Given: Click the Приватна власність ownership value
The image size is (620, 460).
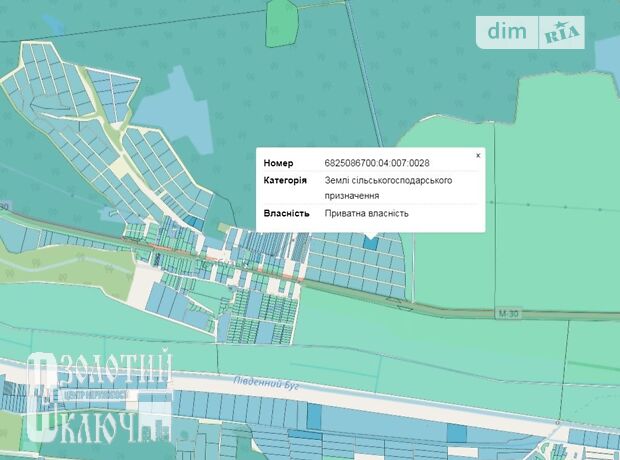Looking at the screenshot, I should 366,213.
